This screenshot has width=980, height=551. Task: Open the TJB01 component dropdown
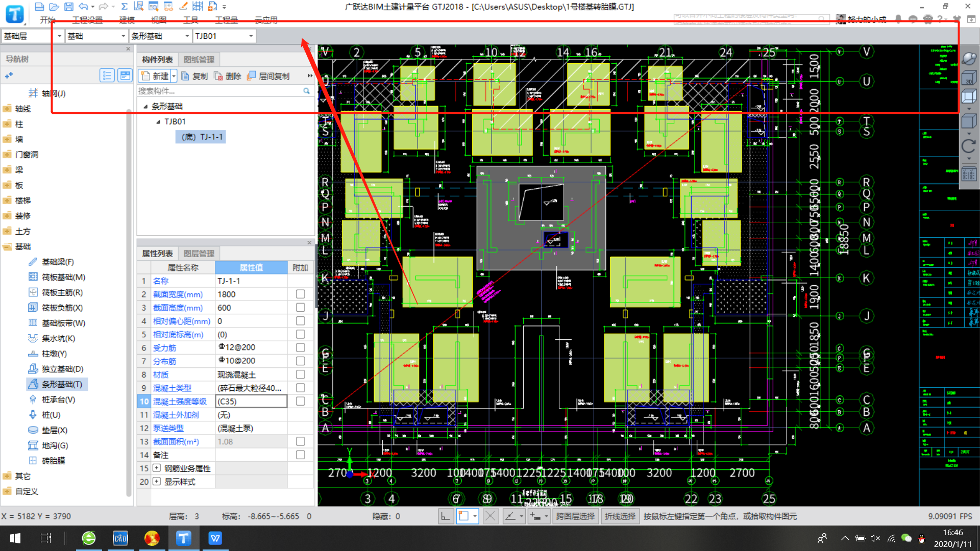click(251, 36)
